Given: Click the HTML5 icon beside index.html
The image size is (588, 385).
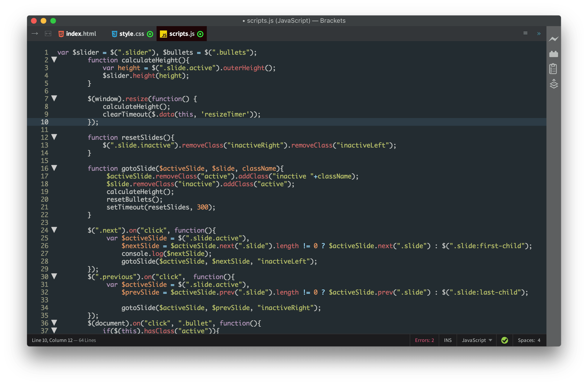Looking at the screenshot, I should pos(61,34).
